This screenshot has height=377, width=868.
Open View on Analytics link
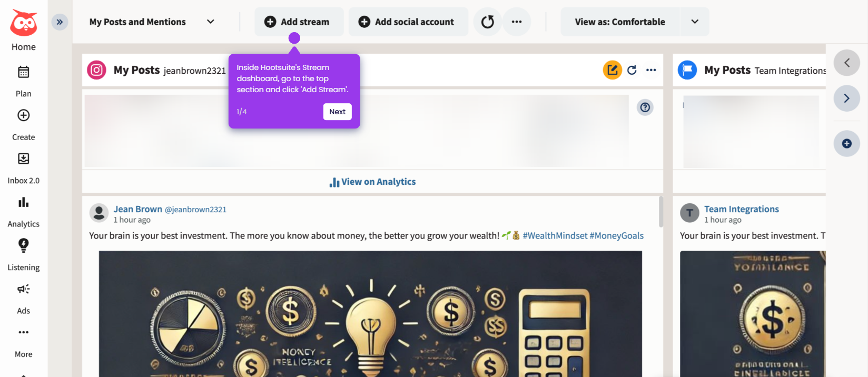point(372,182)
